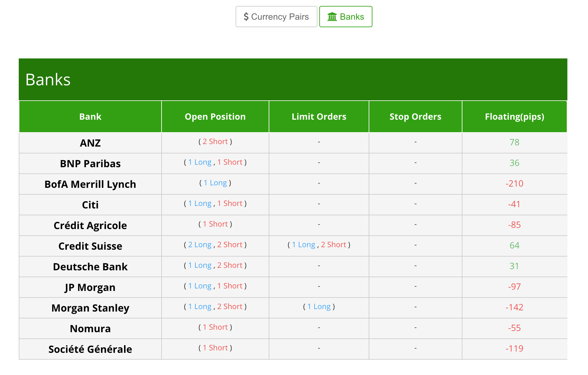Click Credit Suisse floating value 64

pos(515,245)
